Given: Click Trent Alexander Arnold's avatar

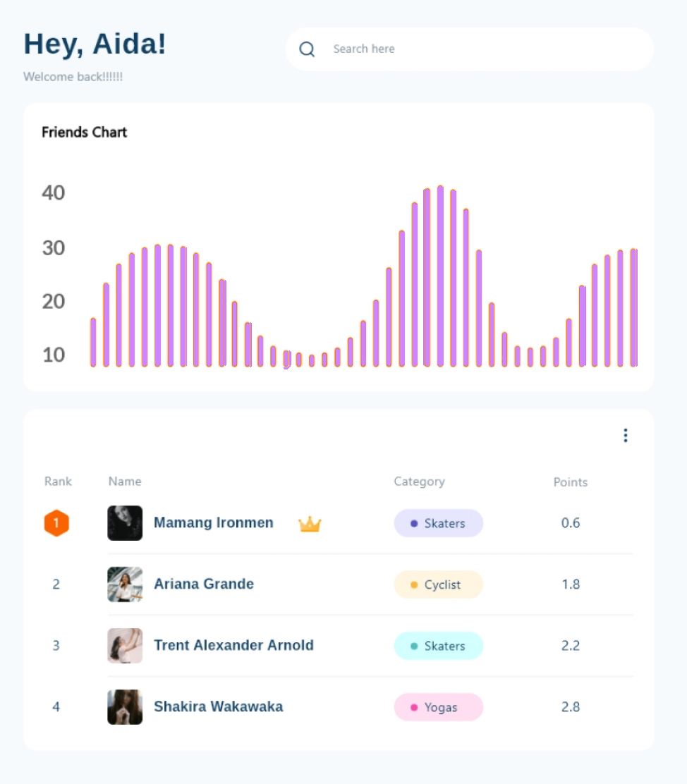Looking at the screenshot, I should point(125,646).
